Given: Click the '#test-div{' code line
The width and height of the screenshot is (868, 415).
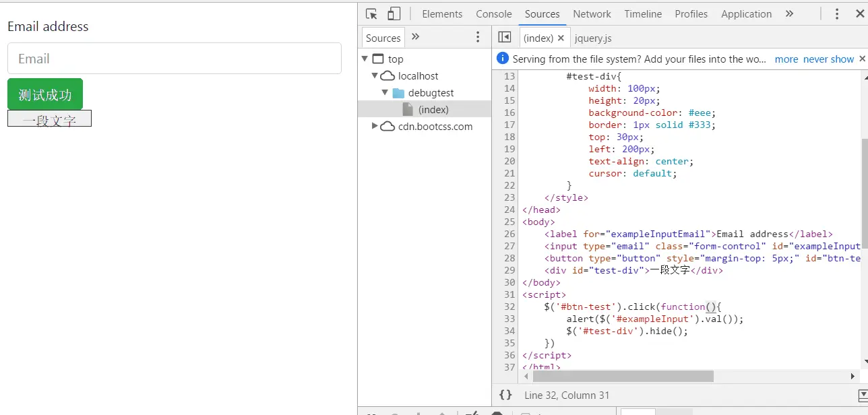Looking at the screenshot, I should [594, 76].
